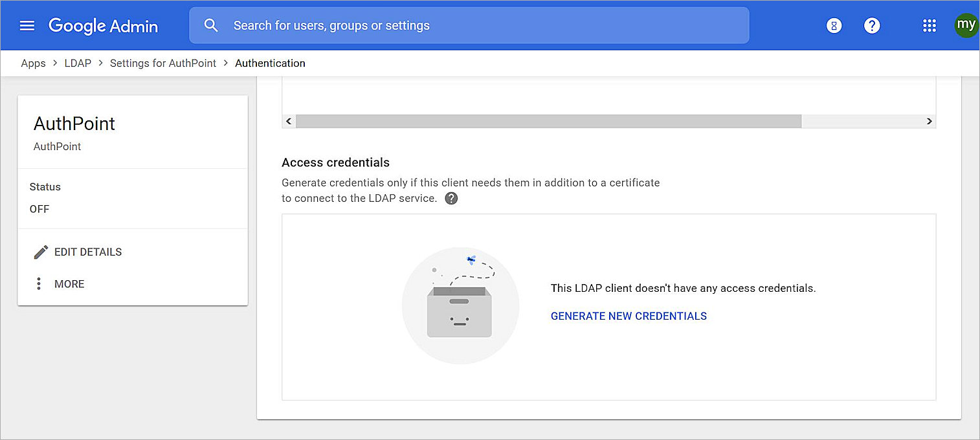Click the search magnifier icon
Screen dimensions: 980x440
[x=210, y=25]
